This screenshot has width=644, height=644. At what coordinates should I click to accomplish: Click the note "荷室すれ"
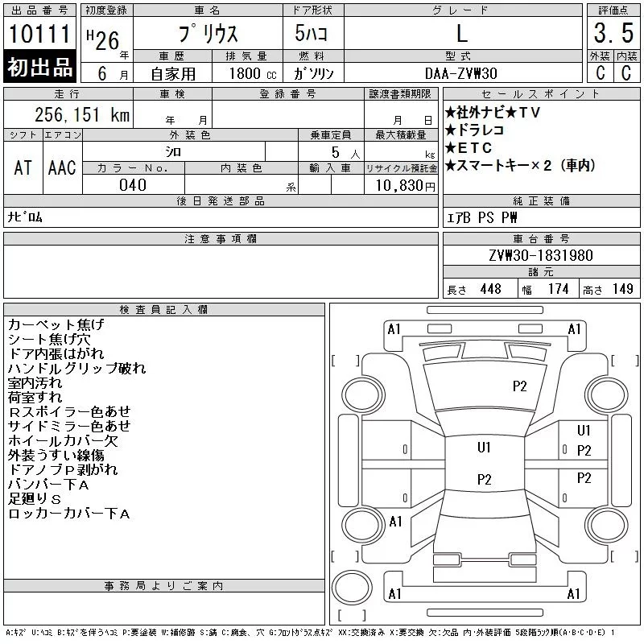pyautogui.click(x=35, y=398)
